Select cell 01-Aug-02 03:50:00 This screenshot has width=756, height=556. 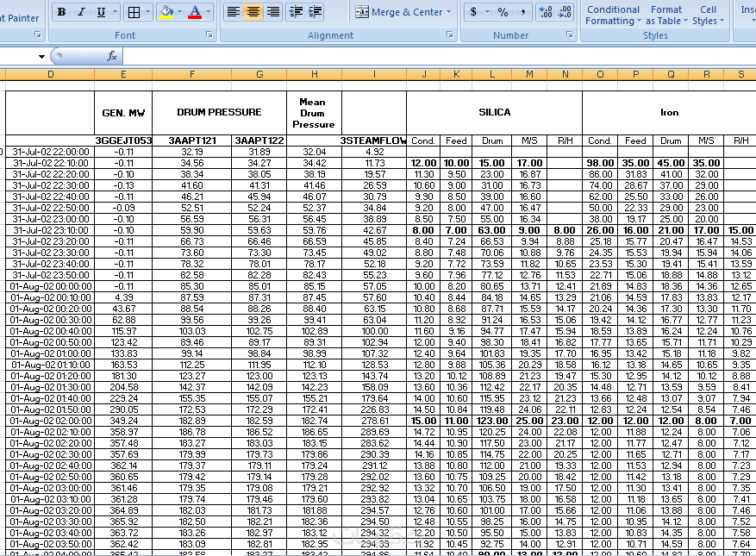pyautogui.click(x=50, y=545)
